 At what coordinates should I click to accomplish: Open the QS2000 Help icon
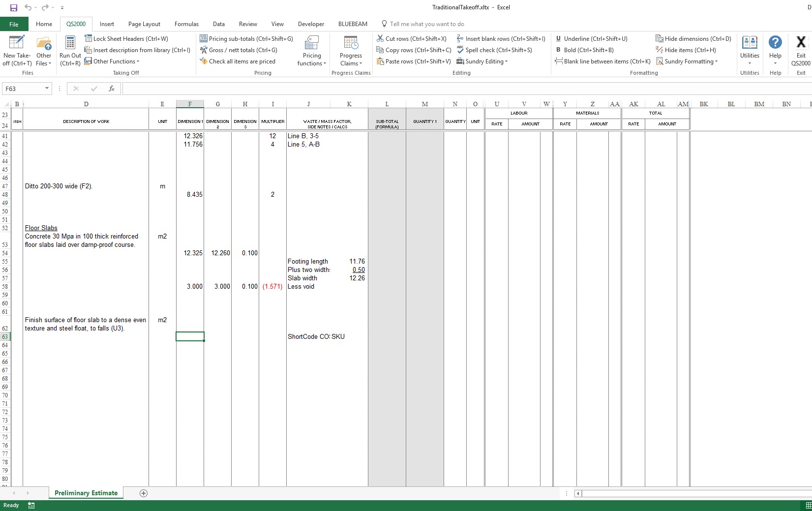click(775, 43)
